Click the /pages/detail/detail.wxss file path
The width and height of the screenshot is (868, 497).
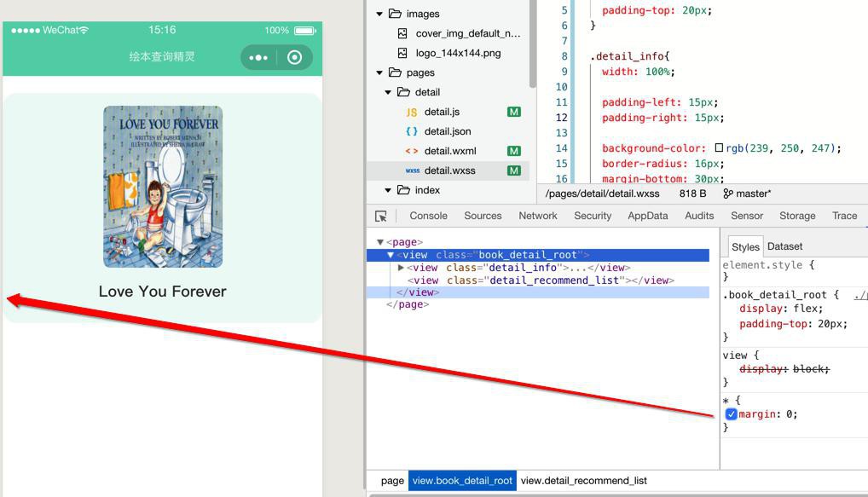pos(602,194)
